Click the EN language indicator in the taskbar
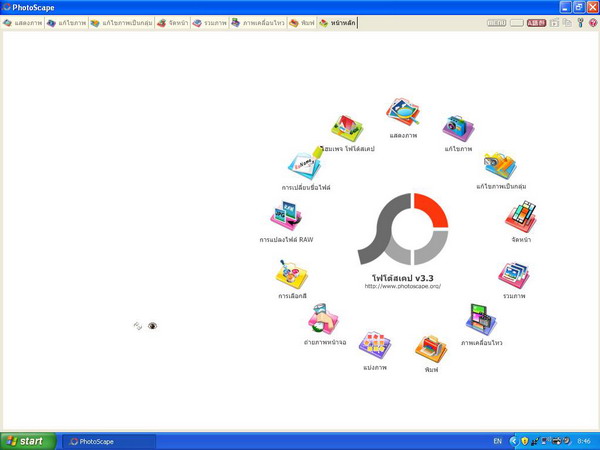 (x=497, y=441)
